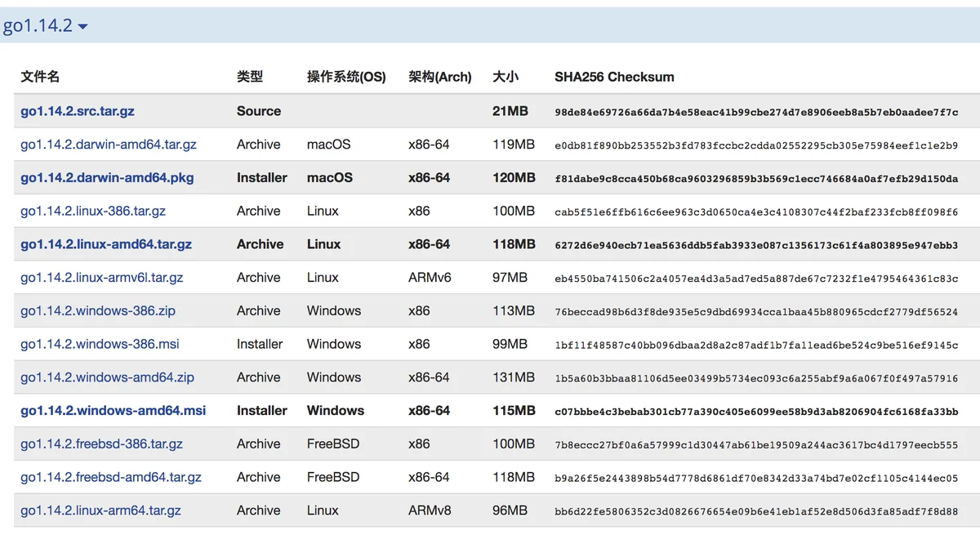Screen dimensions: 980x535
Task: Select checksum starting with 1b5a60b3bbaa
Action: (756, 378)
